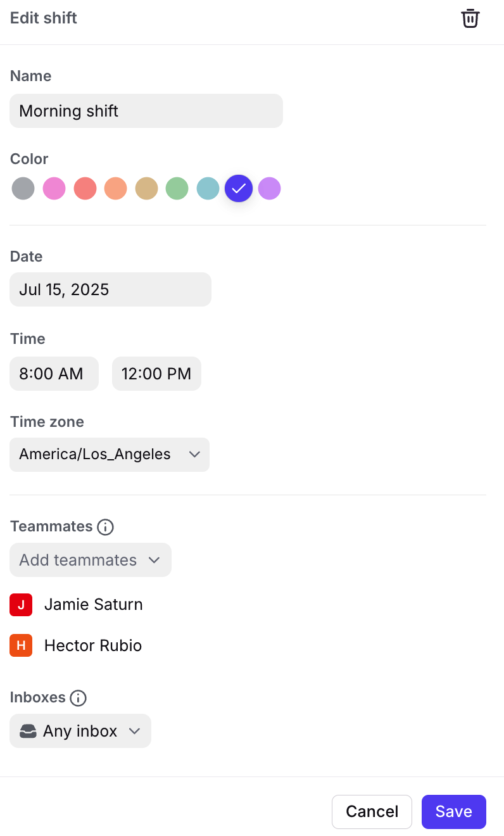
Task: Click the Cancel button
Action: click(372, 812)
